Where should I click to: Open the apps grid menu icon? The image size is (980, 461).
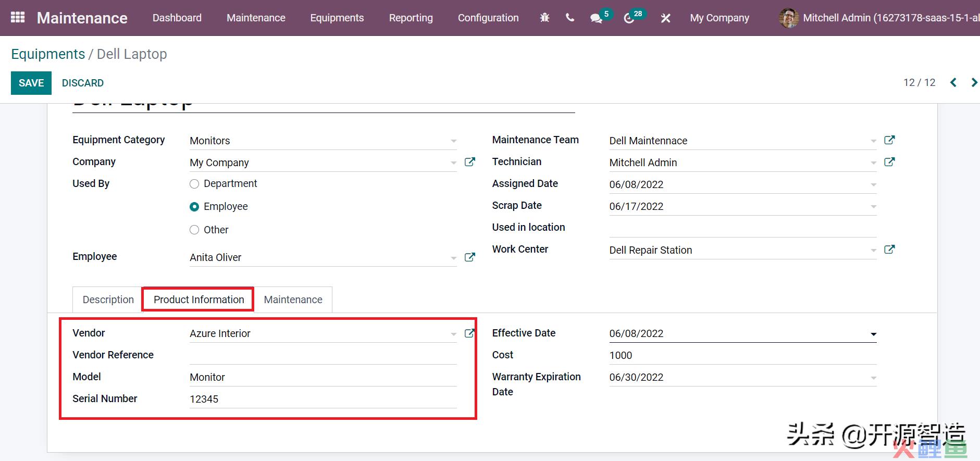(x=18, y=18)
